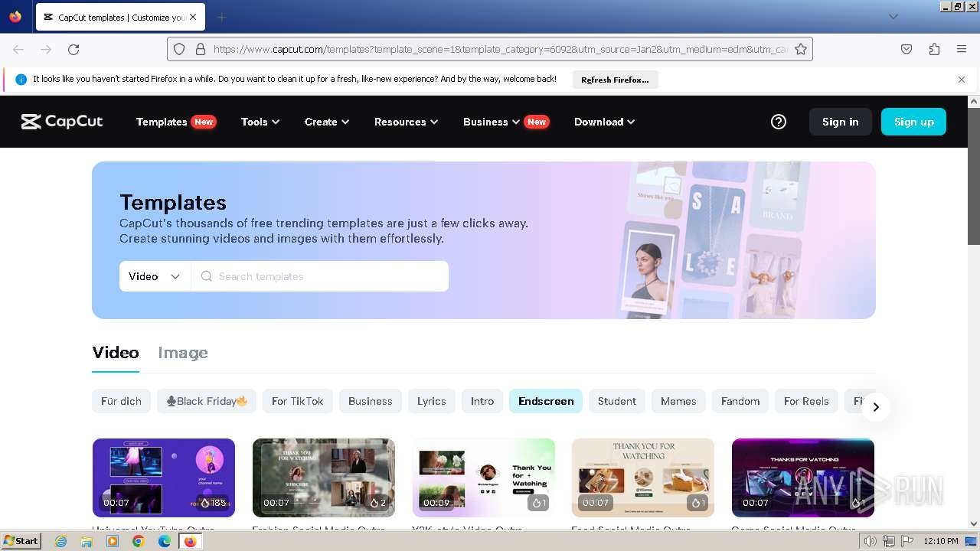Viewport: 980px width, 551px height.
Task: Click the page vertical scrollbar
Action: click(x=974, y=312)
